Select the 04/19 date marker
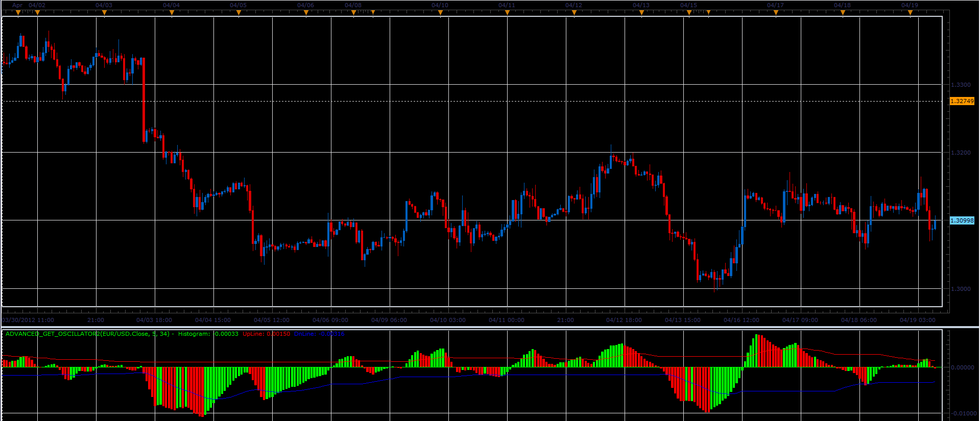Screen dimensions: 980x421 (910, 13)
